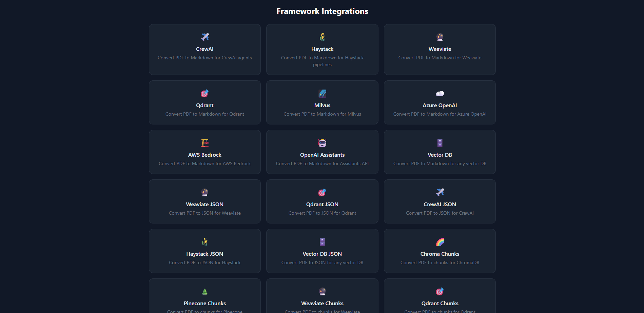This screenshot has height=313, width=644.
Task: Open the Vector DB JSON title link
Action: coord(322,254)
